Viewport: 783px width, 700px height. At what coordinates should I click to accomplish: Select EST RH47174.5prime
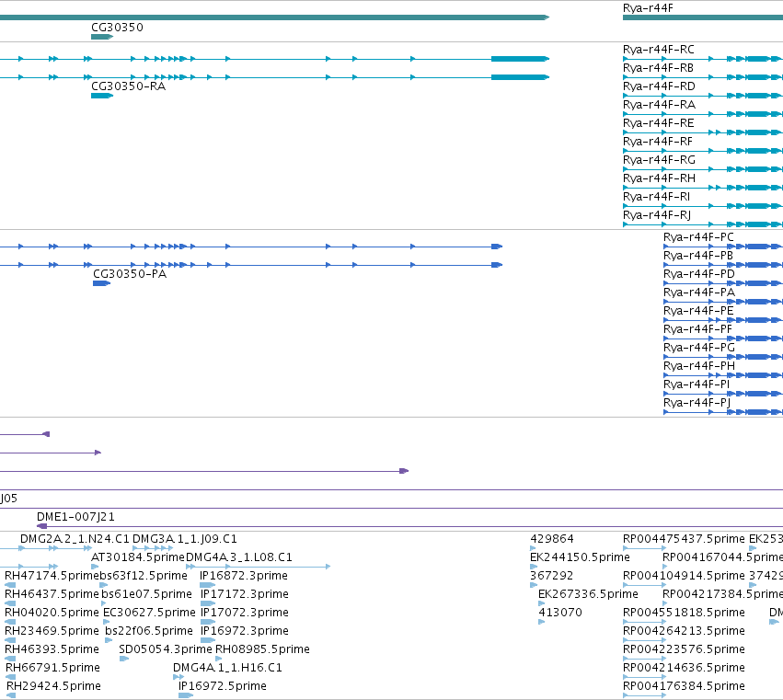point(52,576)
